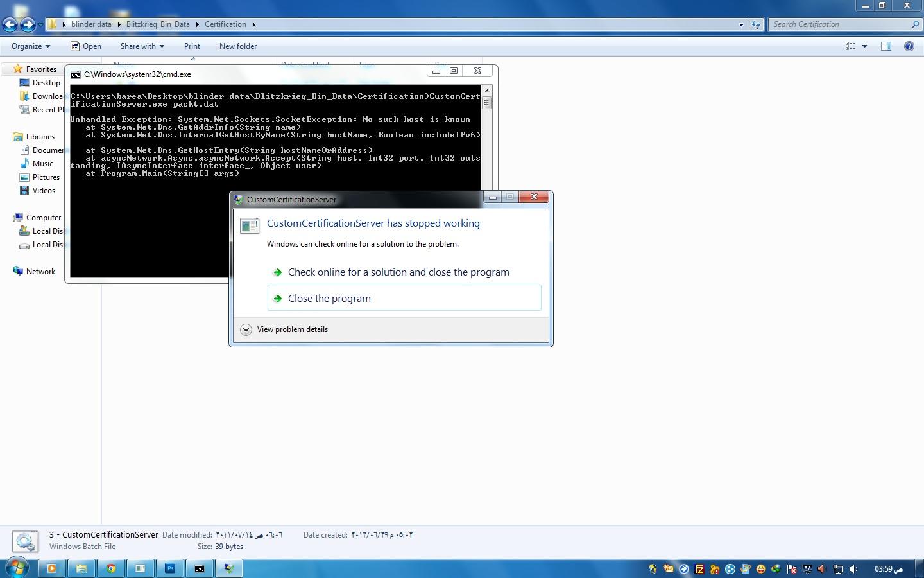
Task: Click the FileZilla tray icon
Action: click(x=700, y=568)
